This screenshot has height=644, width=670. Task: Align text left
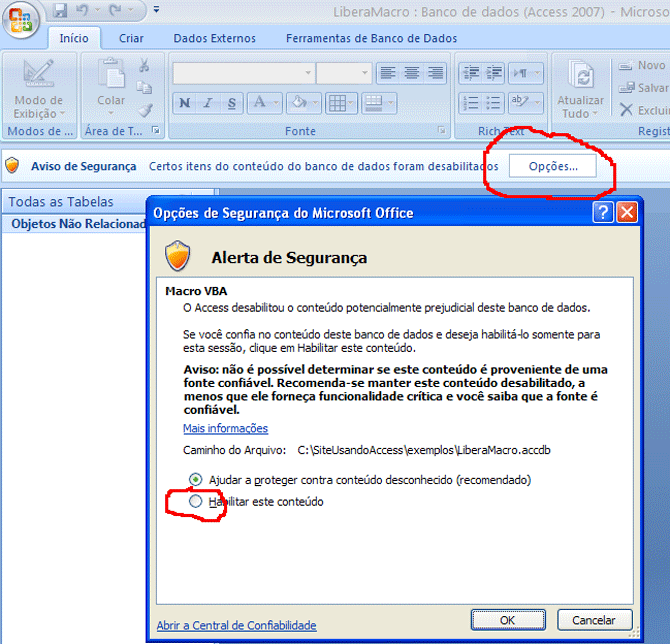(x=388, y=73)
